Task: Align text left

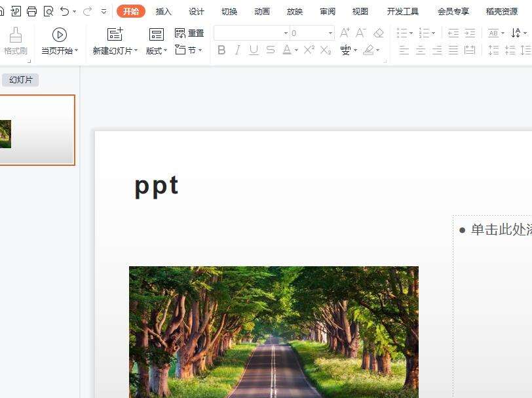Action: (x=404, y=50)
